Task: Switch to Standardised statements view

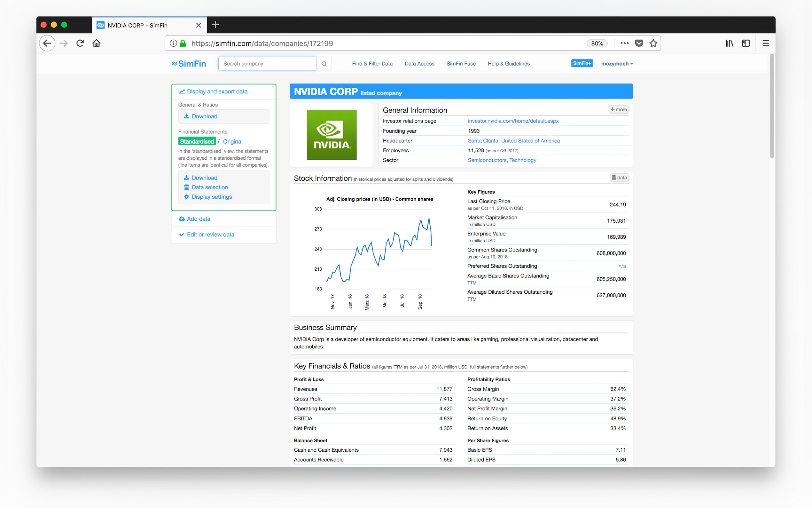Action: pos(197,141)
